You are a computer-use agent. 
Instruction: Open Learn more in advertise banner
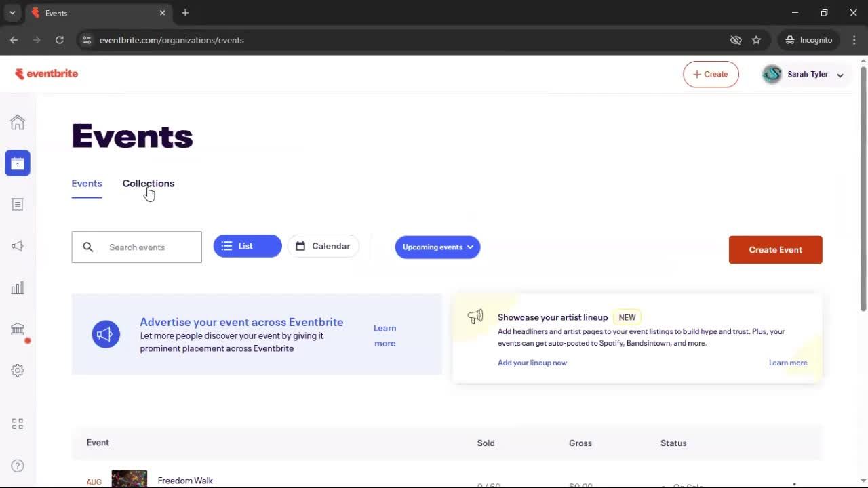(385, 335)
